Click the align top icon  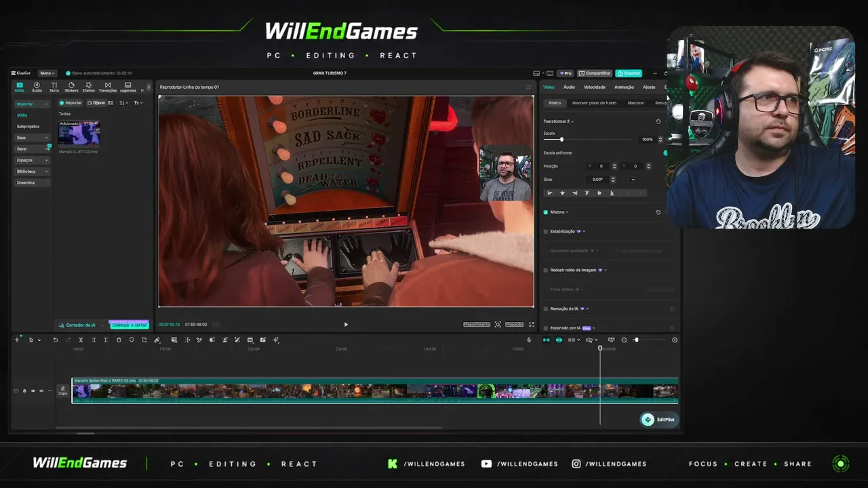(587, 193)
